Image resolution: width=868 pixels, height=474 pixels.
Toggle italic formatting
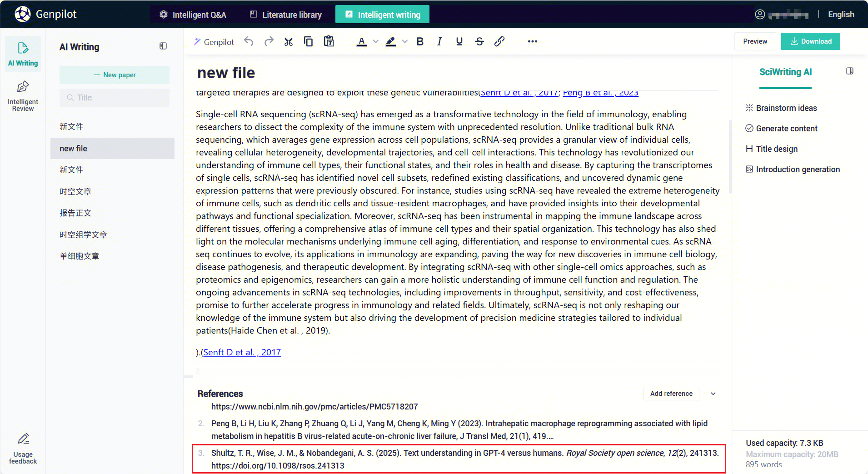[x=439, y=41]
